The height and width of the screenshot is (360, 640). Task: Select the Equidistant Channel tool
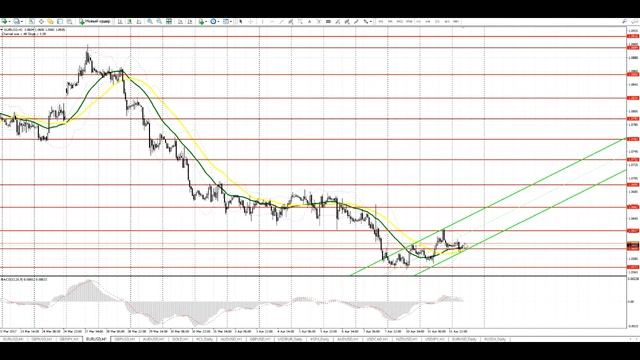pyautogui.click(x=291, y=21)
